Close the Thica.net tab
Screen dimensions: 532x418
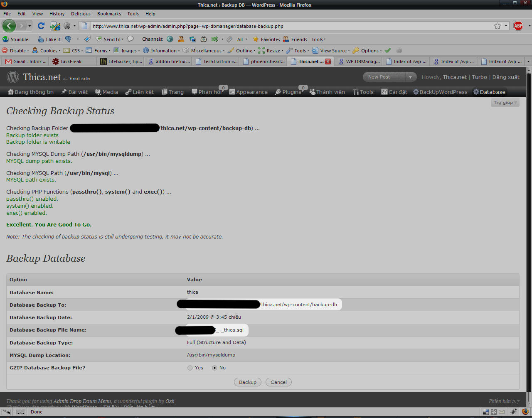tap(328, 61)
